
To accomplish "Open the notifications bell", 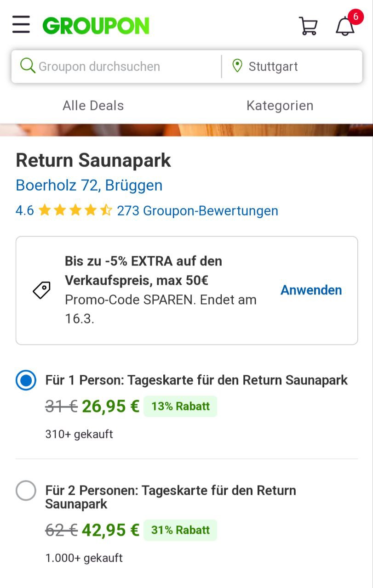I will [x=345, y=26].
